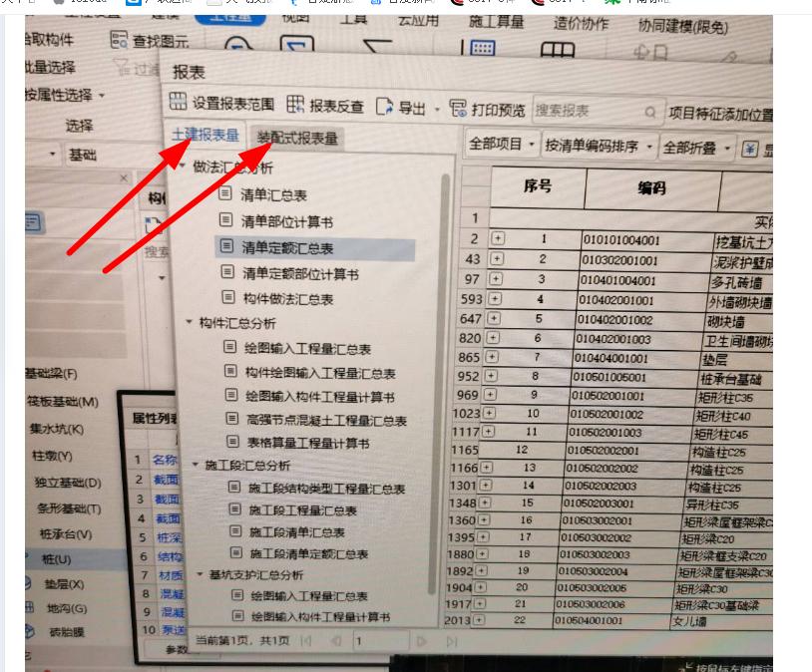This screenshot has height=672, width=812.
Task: Click the page number field in pager
Action: [382, 641]
